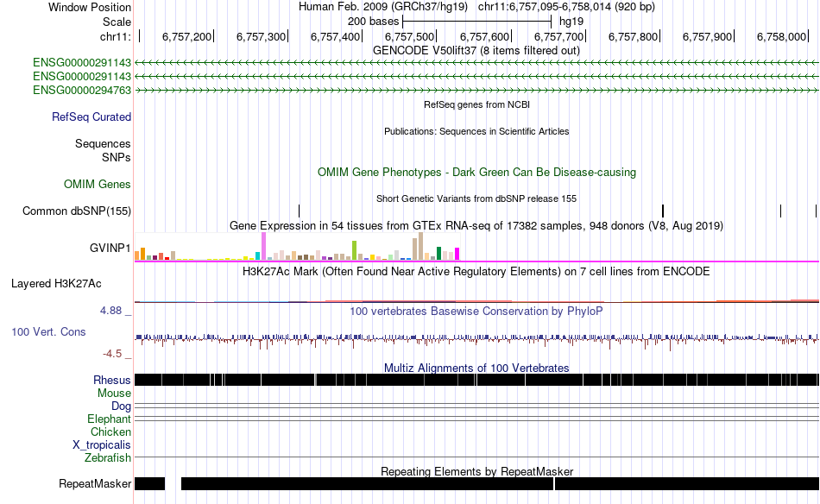Click the H3K27Ac Mark ENCODE track title
Viewport: 820px width, 504px height.
pyautogui.click(x=476, y=271)
